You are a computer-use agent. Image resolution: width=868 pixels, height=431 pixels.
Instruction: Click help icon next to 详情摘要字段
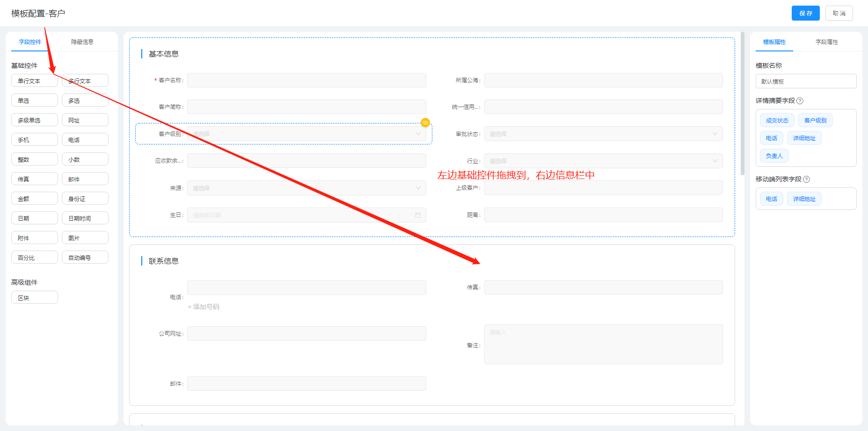(x=800, y=101)
